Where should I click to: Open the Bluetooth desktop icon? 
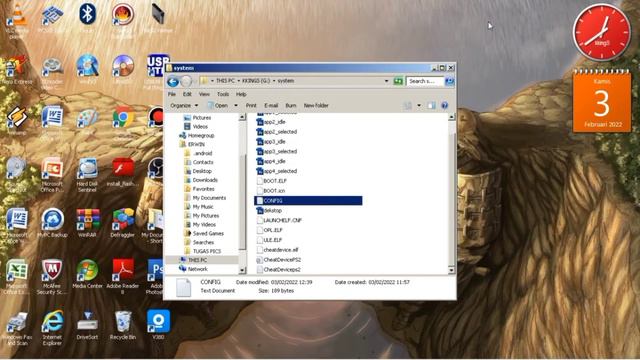(87, 18)
